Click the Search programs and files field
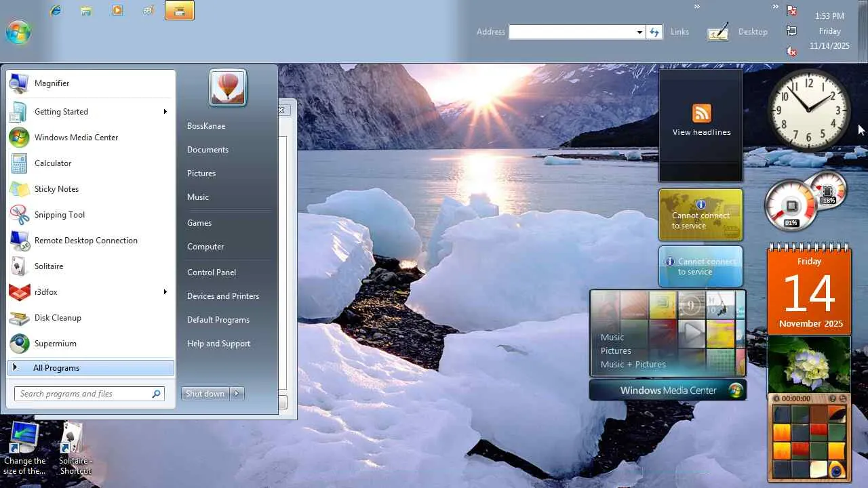 tap(89, 393)
